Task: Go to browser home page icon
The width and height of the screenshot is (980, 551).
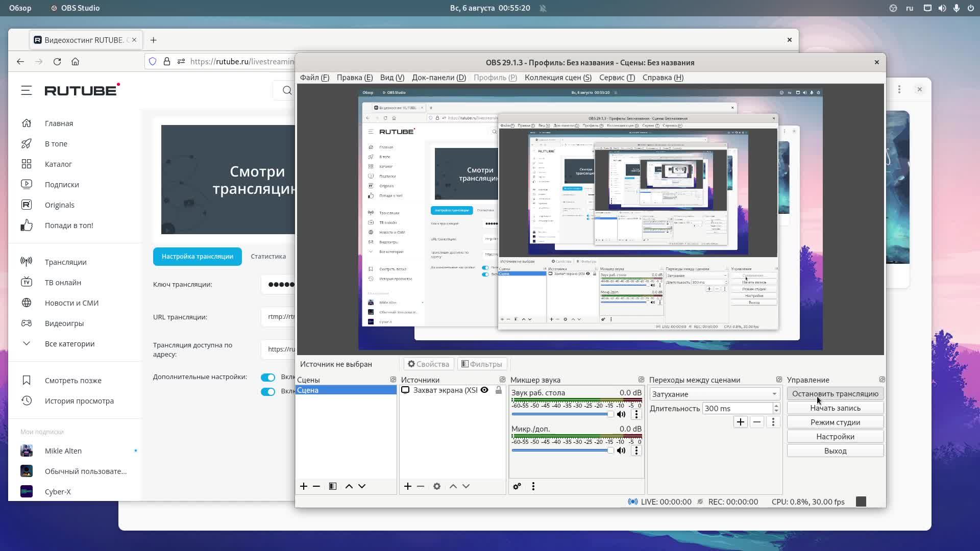Action: point(76,61)
